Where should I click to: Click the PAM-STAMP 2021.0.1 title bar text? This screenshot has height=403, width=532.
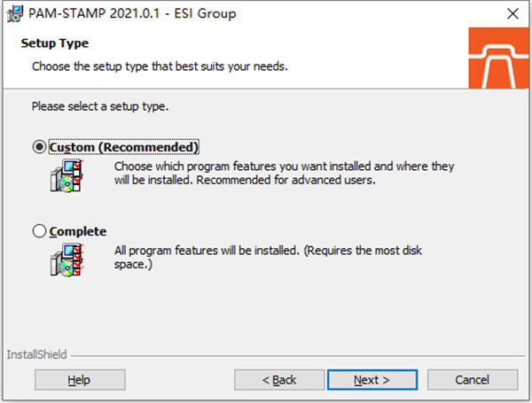[x=132, y=13]
